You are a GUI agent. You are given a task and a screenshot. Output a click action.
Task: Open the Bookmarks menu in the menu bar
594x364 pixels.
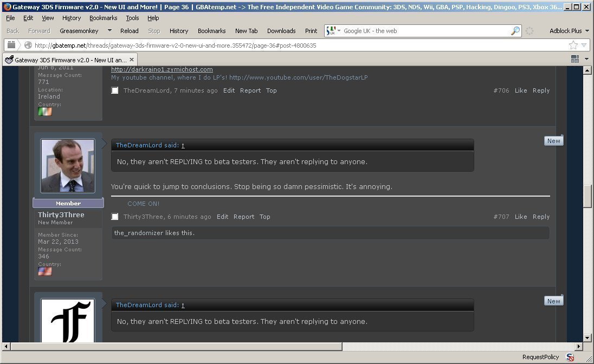[103, 18]
